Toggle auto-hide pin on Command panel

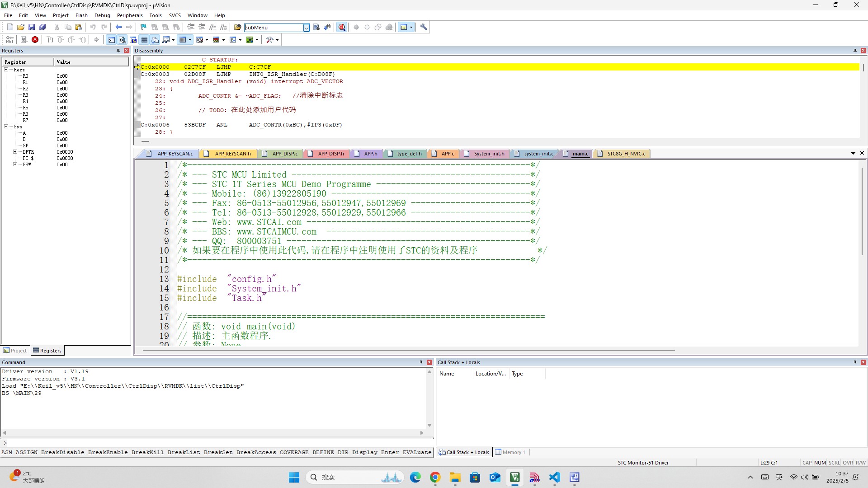(x=421, y=362)
